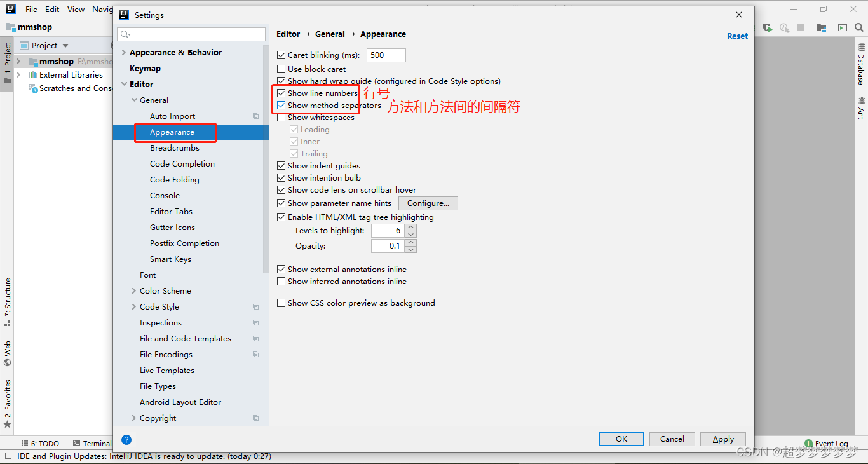Viewport: 868px width, 464px height.
Task: Click the External Libraries icon in project tree
Action: click(x=33, y=74)
